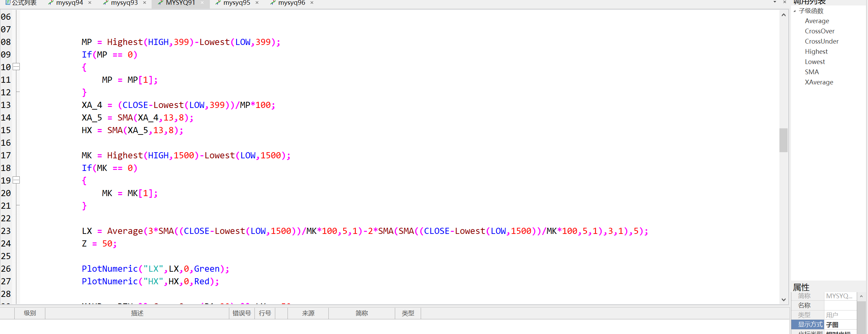
Task: Collapse the code block at line 19
Action: 16,180
